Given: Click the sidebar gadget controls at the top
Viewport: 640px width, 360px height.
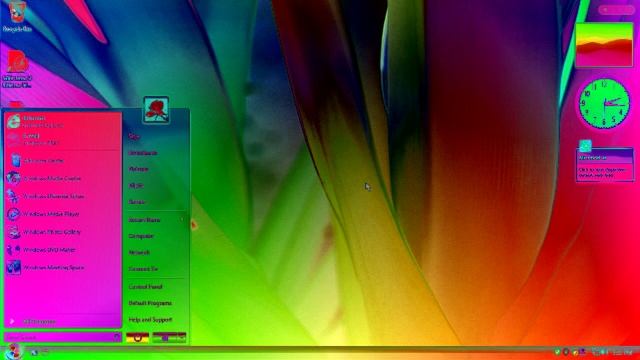Looking at the screenshot, I should pos(616,9).
